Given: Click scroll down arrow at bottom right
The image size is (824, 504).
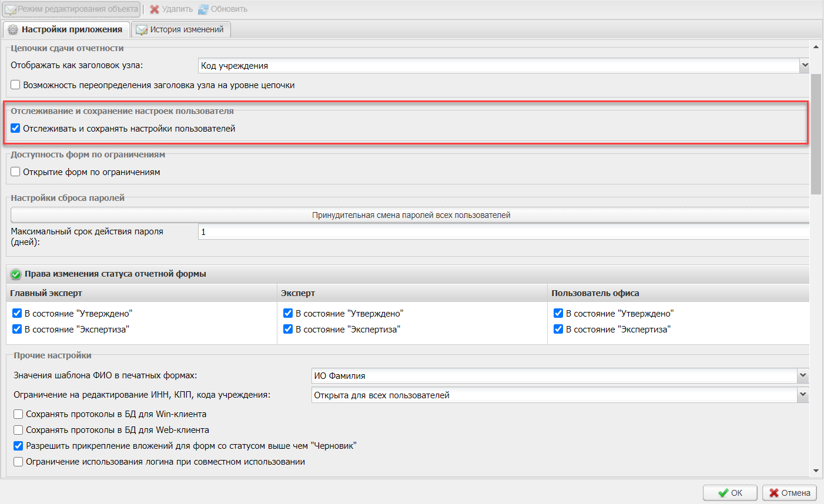Looking at the screenshot, I should 816,471.
